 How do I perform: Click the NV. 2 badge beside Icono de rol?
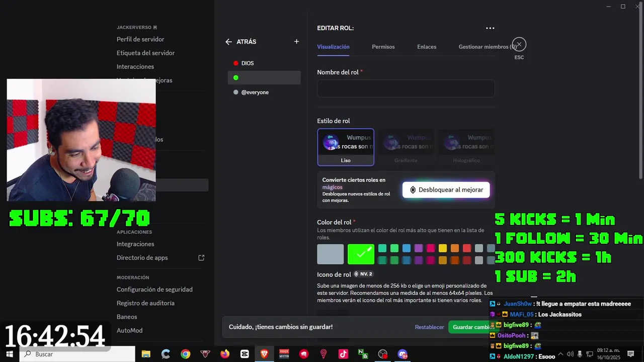click(363, 274)
